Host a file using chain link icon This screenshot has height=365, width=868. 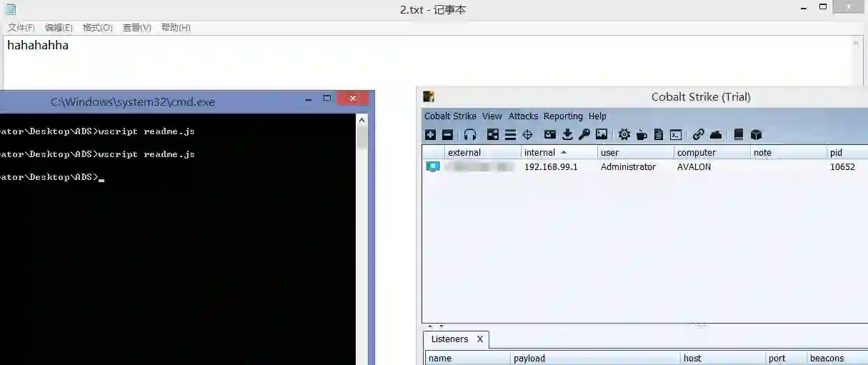tap(699, 134)
